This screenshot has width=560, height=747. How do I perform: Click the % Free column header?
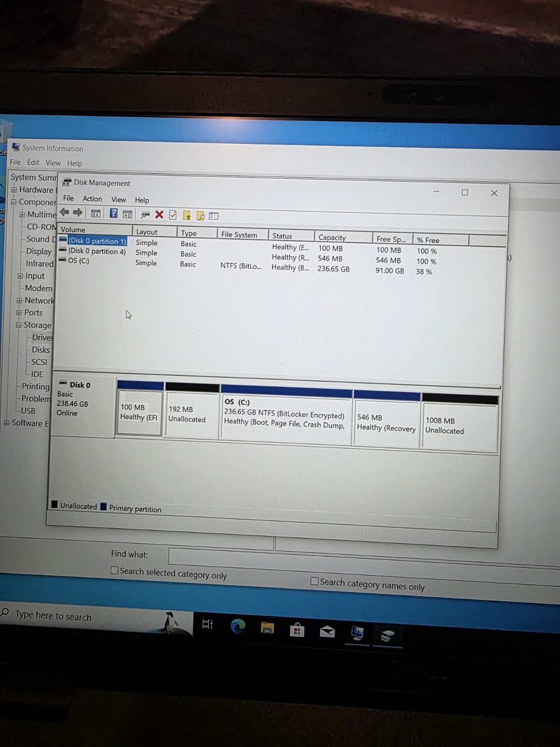point(441,240)
